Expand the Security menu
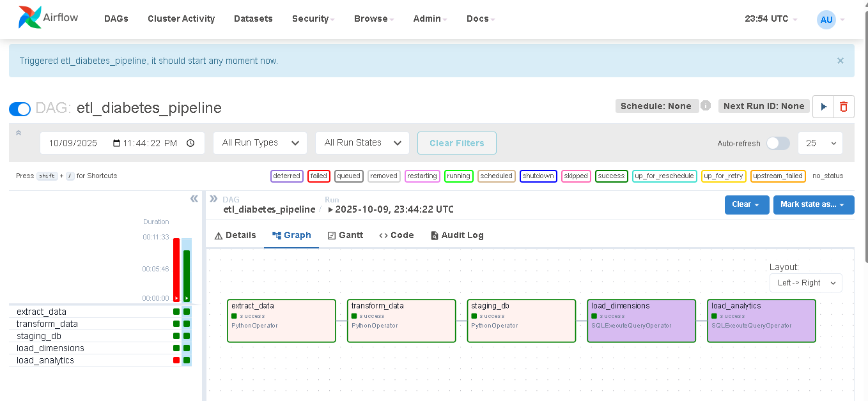The height and width of the screenshot is (401, 868). [x=313, y=19]
